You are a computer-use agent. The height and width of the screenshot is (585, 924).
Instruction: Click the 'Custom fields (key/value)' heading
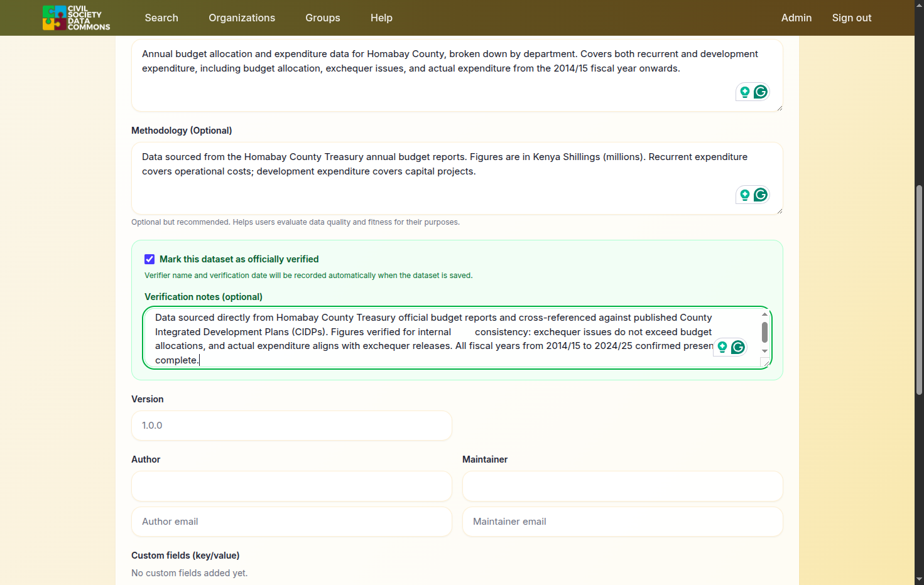[x=185, y=555]
